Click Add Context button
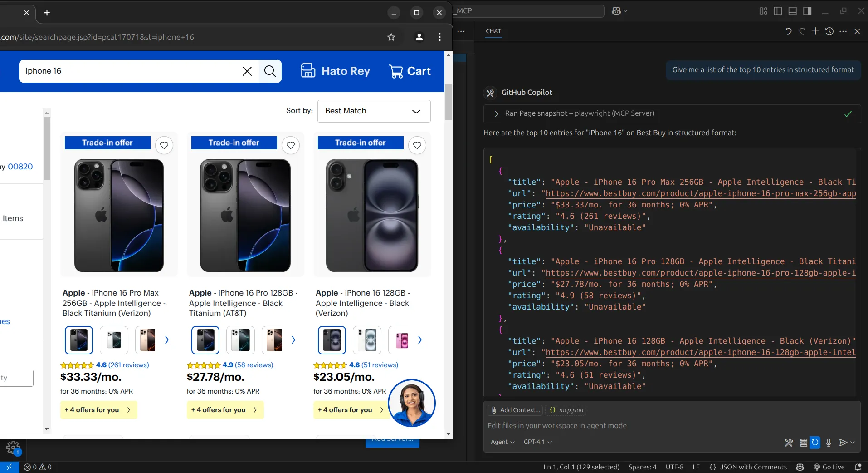Viewport: 868px width, 473px height. (x=516, y=410)
